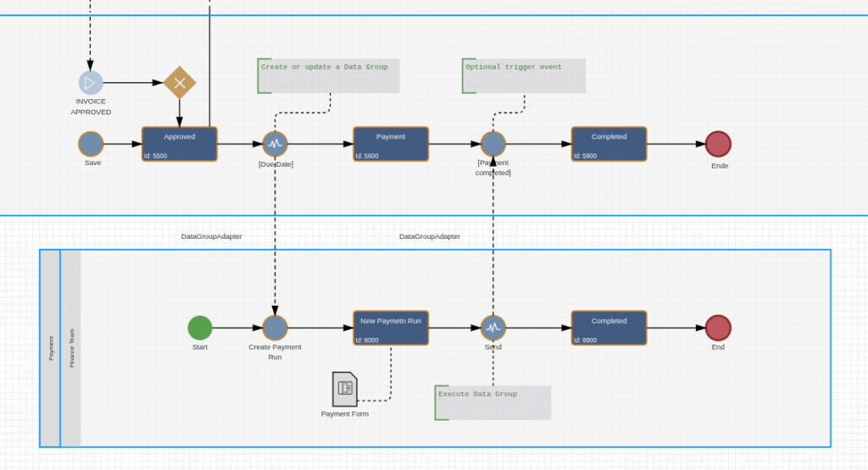Viewport: 868px width, 470px height.
Task: Click the Send signal event icon
Action: [493, 328]
